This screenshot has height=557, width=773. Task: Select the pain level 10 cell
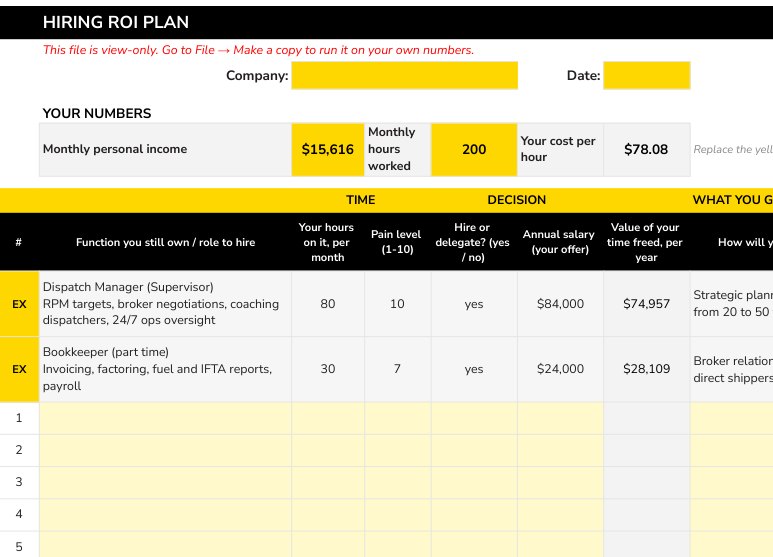pyautogui.click(x=397, y=304)
